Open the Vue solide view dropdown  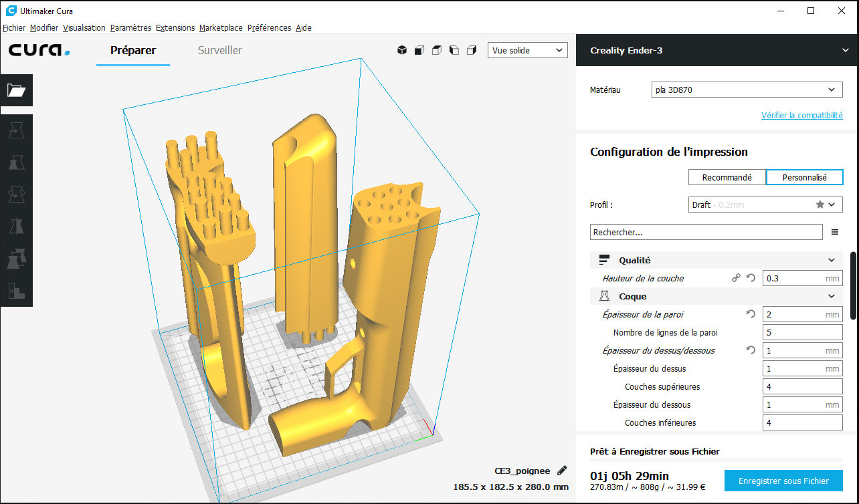point(528,50)
